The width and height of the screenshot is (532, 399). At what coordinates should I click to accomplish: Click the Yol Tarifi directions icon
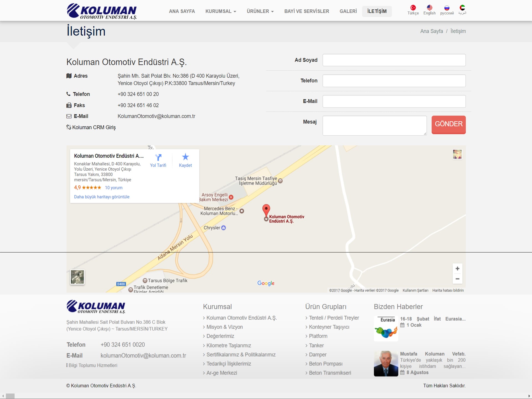tap(158, 157)
